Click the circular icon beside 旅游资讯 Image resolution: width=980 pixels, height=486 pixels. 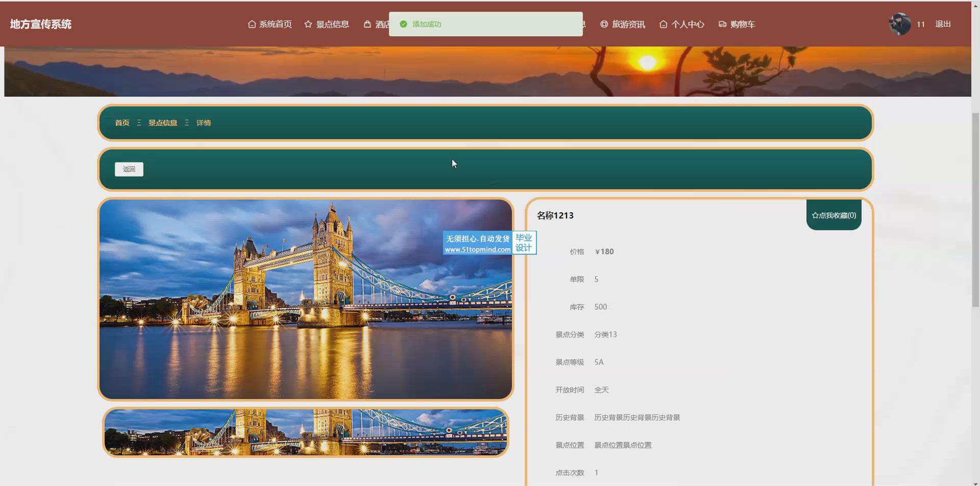pyautogui.click(x=604, y=24)
